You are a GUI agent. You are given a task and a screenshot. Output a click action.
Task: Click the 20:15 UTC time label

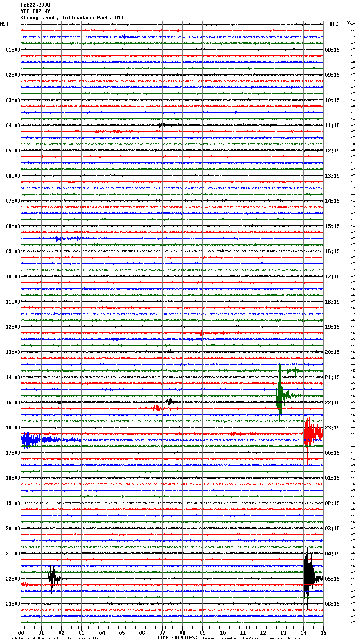pos(332,352)
